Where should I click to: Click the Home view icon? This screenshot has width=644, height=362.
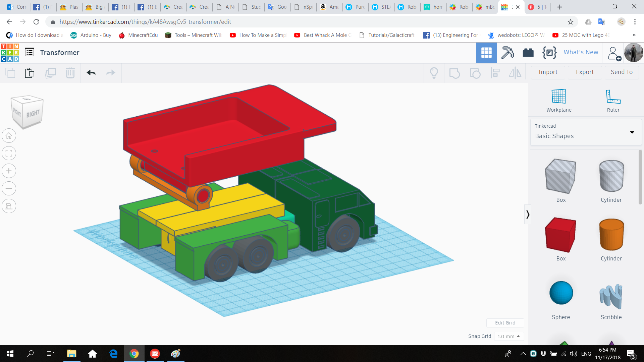tap(9, 136)
